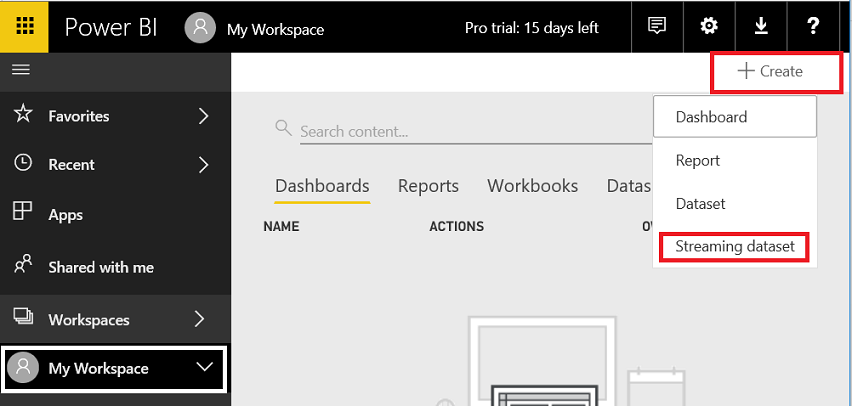Click the download arrow icon
The width and height of the screenshot is (852, 406).
(761, 27)
